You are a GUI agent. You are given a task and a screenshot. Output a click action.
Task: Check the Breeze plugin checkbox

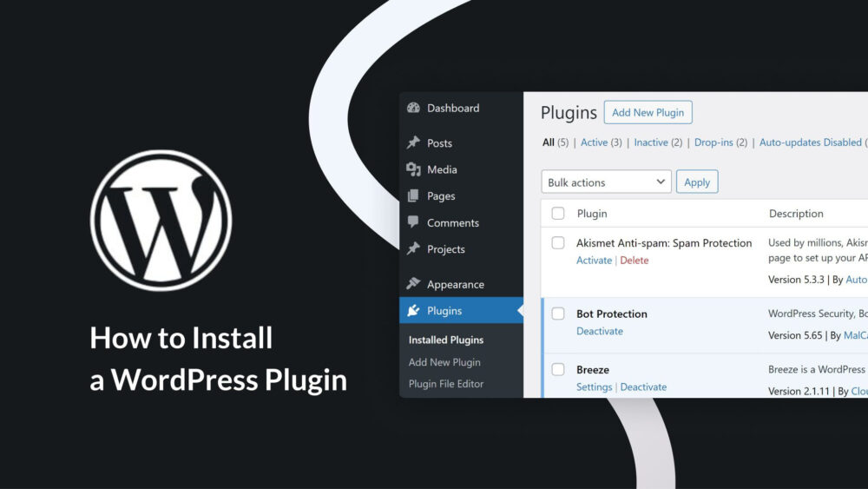point(558,369)
